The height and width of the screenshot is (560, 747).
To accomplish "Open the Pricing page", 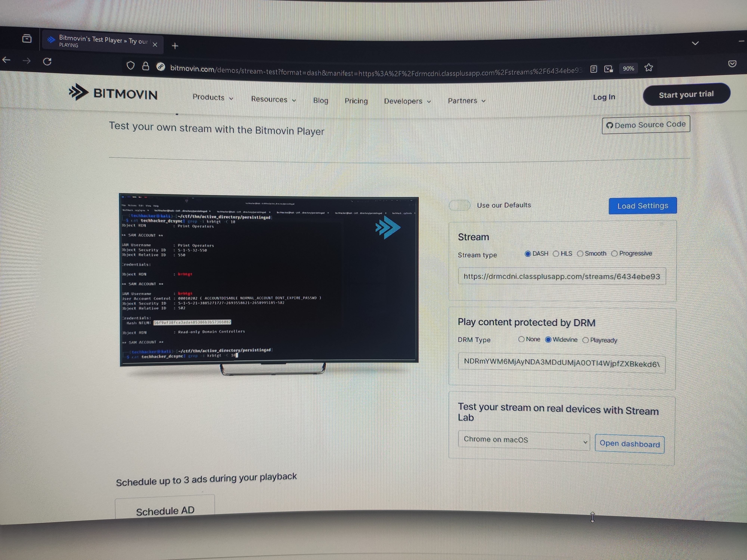I will point(356,101).
